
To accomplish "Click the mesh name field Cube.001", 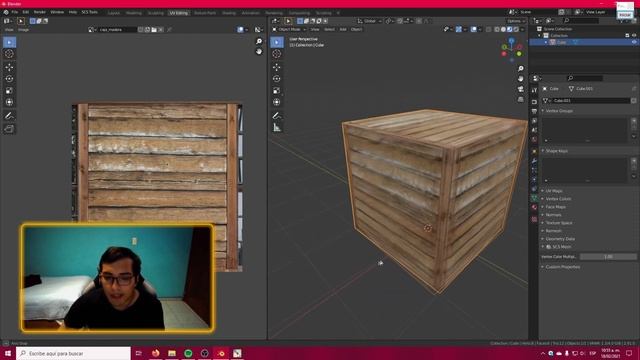I will click(x=591, y=100).
